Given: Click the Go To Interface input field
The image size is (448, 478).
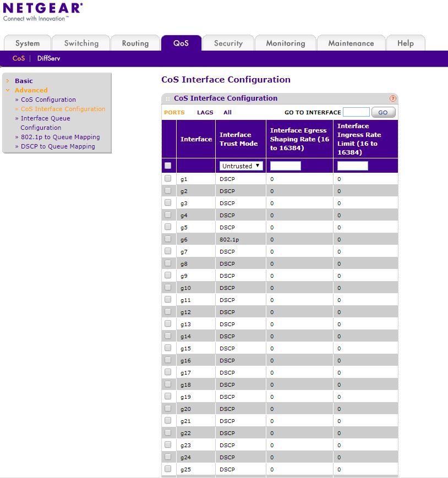Looking at the screenshot, I should [x=356, y=112].
